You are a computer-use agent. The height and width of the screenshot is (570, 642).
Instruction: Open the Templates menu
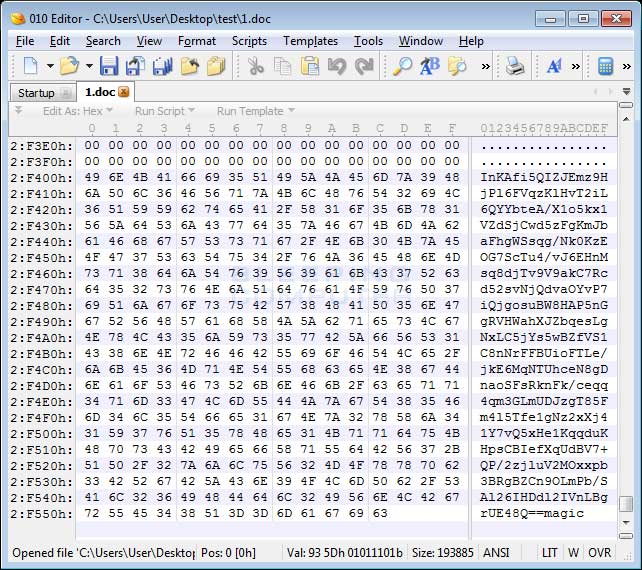tap(310, 41)
